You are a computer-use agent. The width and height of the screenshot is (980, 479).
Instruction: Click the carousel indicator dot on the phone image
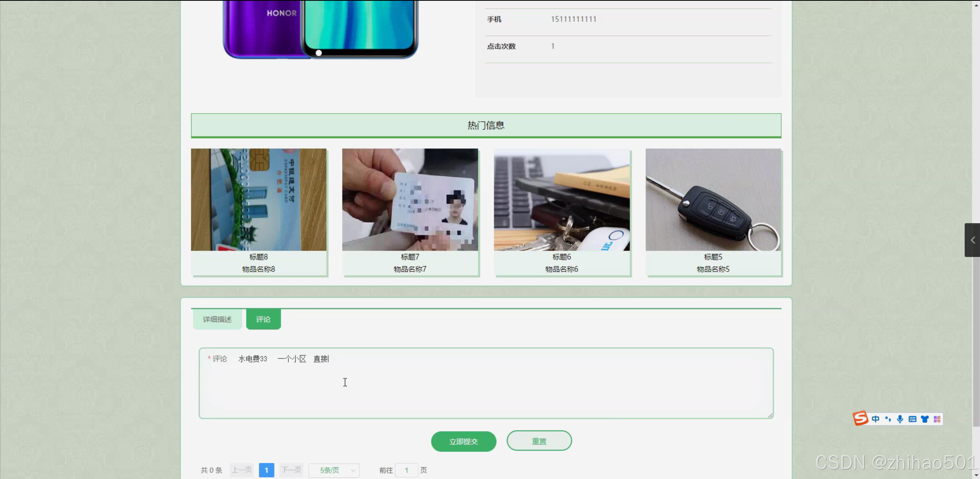[x=319, y=53]
